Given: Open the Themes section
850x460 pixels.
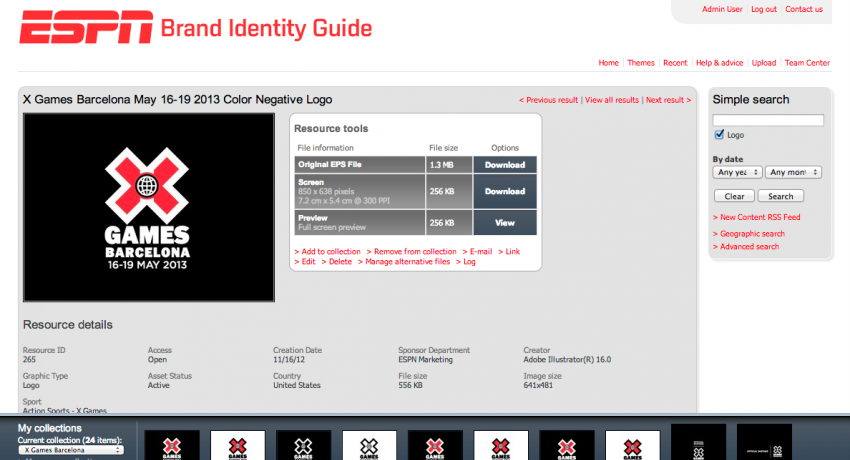Looking at the screenshot, I should pos(641,63).
